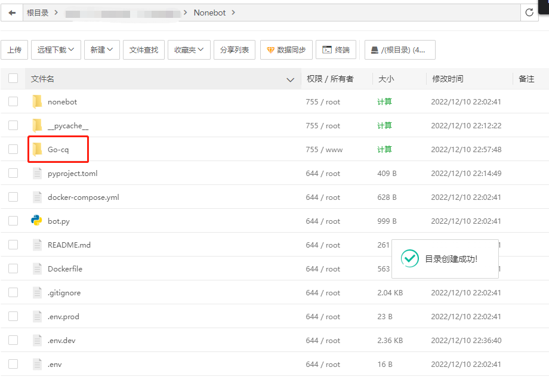
Task: Click the 文件名 column header label
Action: pos(42,79)
